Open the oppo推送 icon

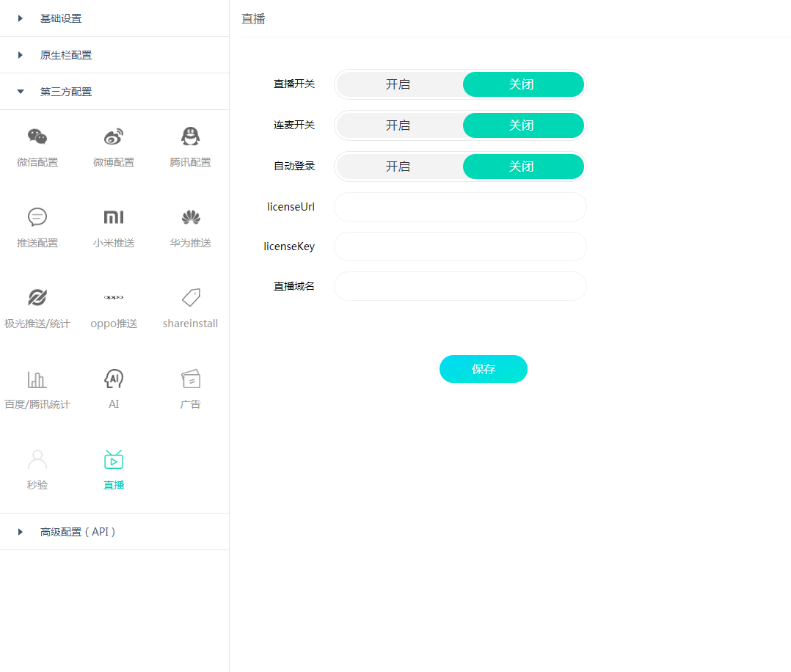pos(114,297)
